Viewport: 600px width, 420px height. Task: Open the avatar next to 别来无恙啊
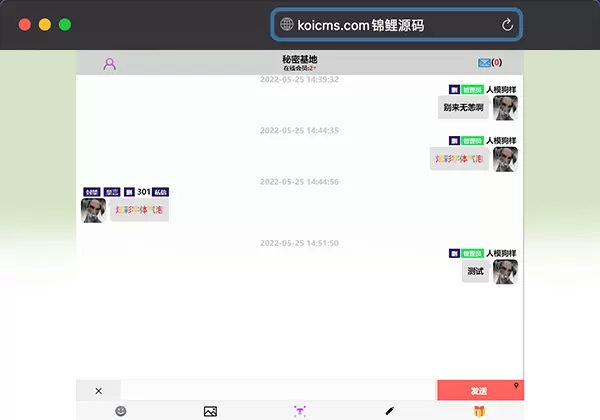tap(505, 108)
